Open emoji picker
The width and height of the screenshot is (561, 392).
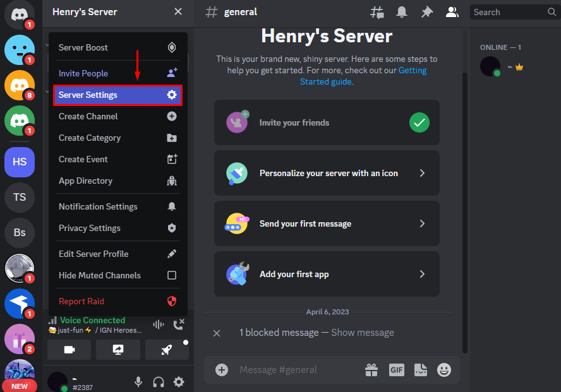[444, 370]
